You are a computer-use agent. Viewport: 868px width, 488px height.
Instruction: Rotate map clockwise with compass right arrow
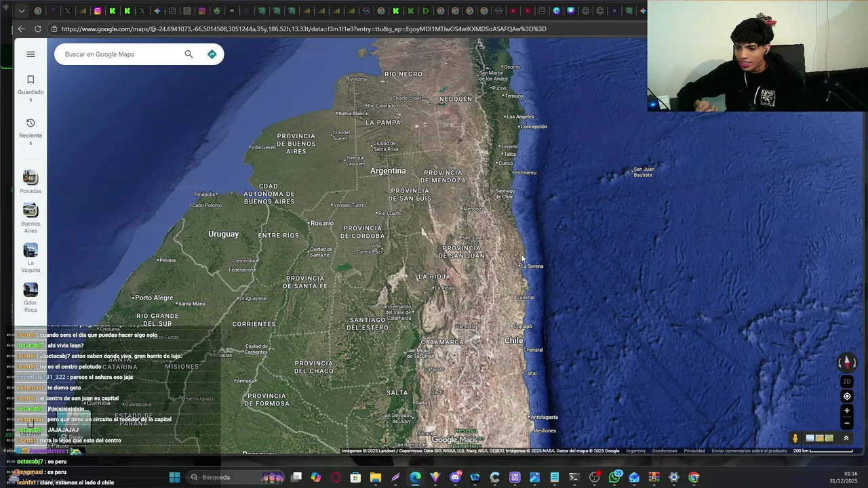[854, 363]
